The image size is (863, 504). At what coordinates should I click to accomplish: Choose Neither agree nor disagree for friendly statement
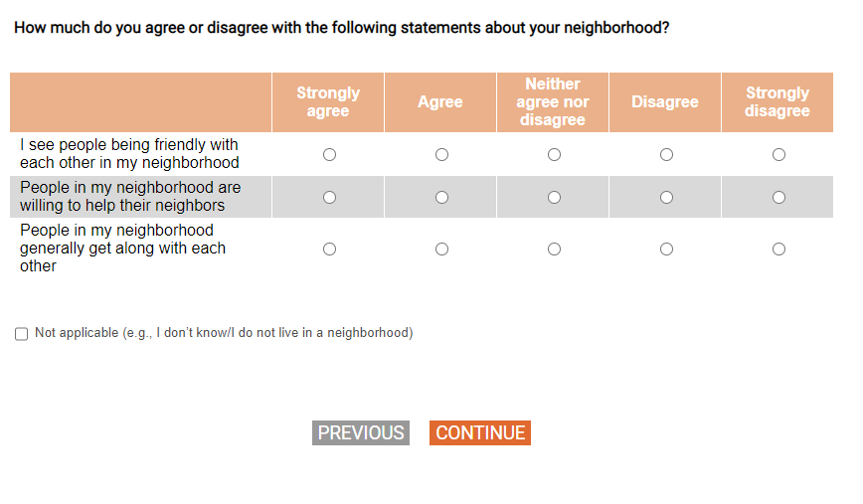(554, 155)
